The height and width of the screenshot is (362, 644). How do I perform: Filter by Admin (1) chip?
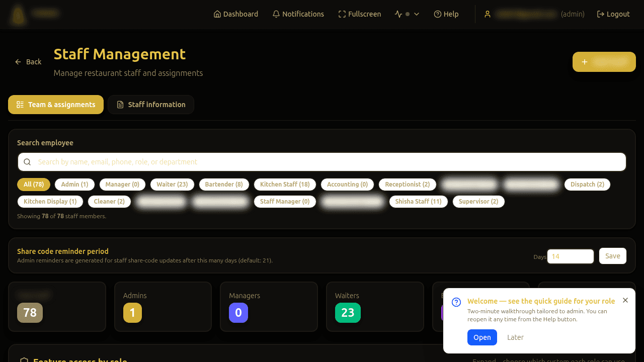coord(74,185)
